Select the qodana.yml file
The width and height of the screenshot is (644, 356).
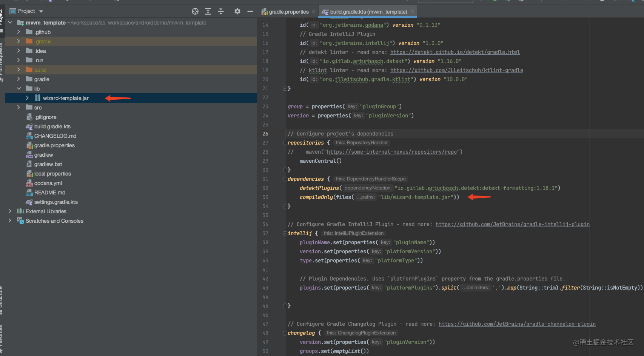pos(48,183)
